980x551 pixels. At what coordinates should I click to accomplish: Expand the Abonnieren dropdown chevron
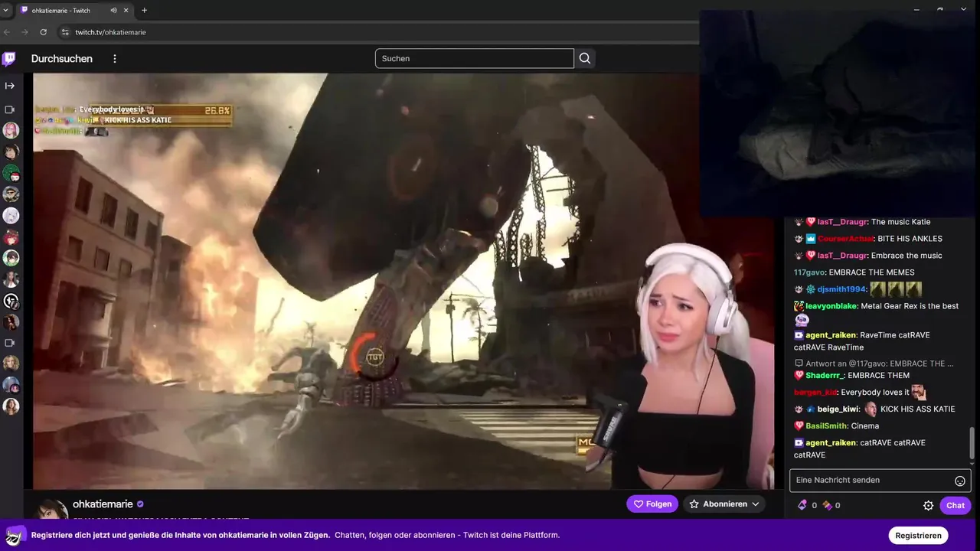pyautogui.click(x=756, y=504)
